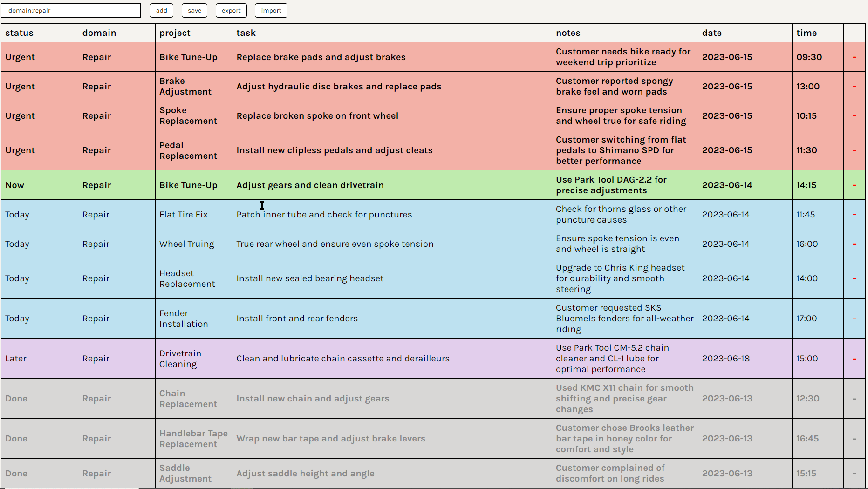Screen dimensions: 868x489
Task: Click the task text Patch inner tube and check
Action: [x=324, y=214]
